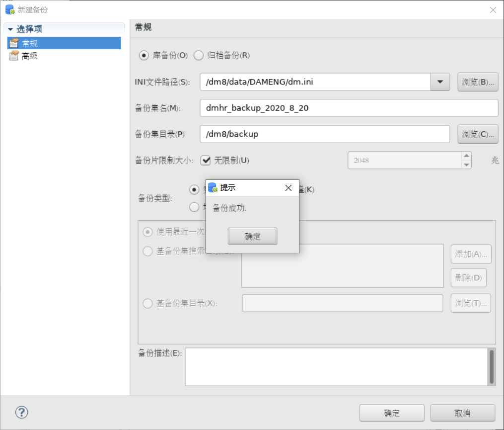Click the INI文件路径 text field
This screenshot has height=430, width=504.
[315, 82]
